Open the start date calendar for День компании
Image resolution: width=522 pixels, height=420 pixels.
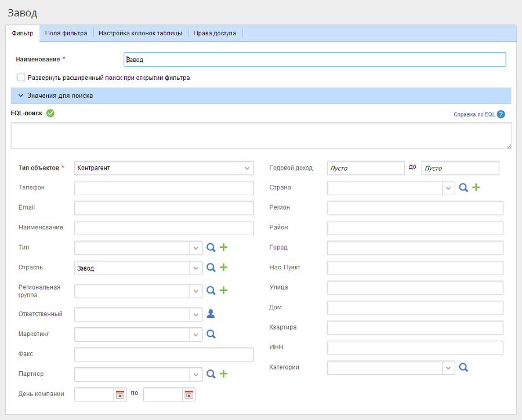(x=120, y=395)
